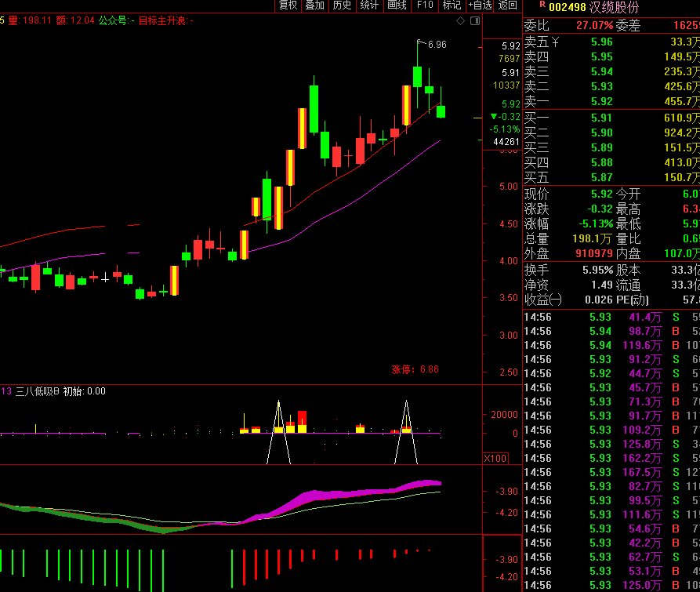The width and height of the screenshot is (700, 592).
Task: Click 叠加 to overlay another stock
Action: coord(314,5)
